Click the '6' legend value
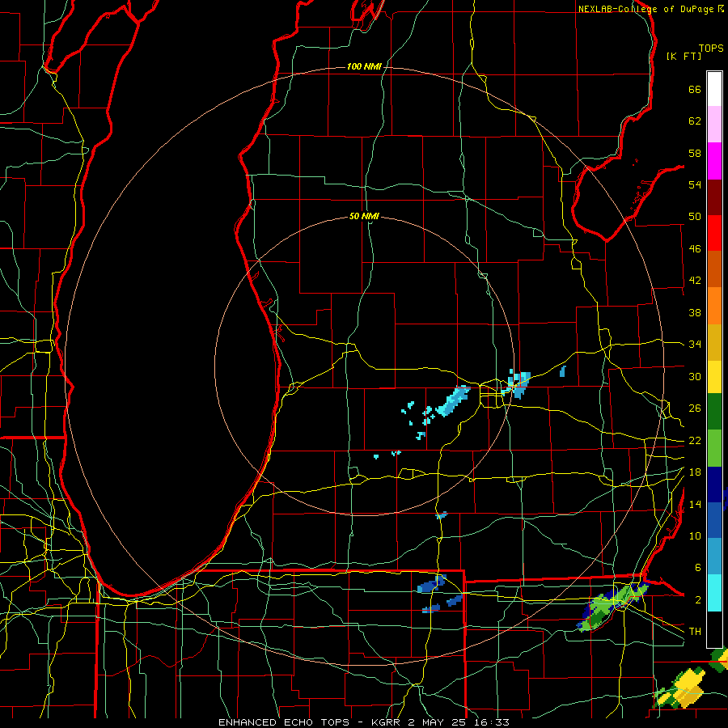 tap(697, 568)
